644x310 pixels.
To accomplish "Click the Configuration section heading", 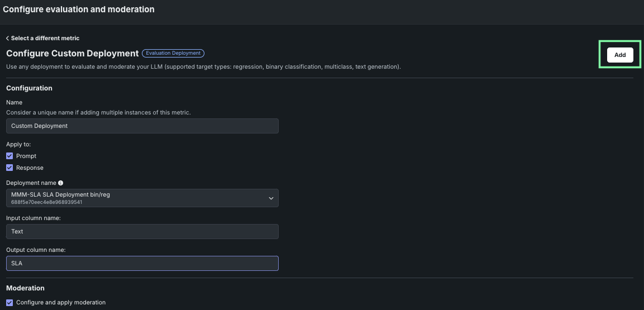I will [x=29, y=88].
